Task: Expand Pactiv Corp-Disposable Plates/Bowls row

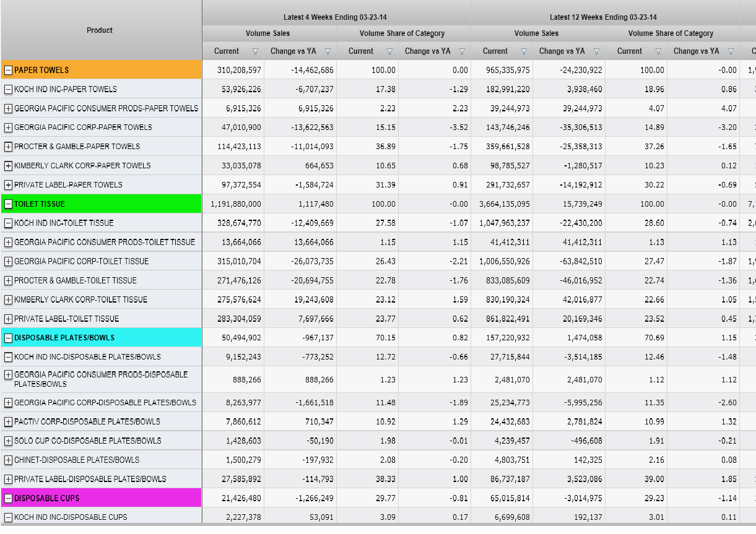Action: [x=9, y=421]
